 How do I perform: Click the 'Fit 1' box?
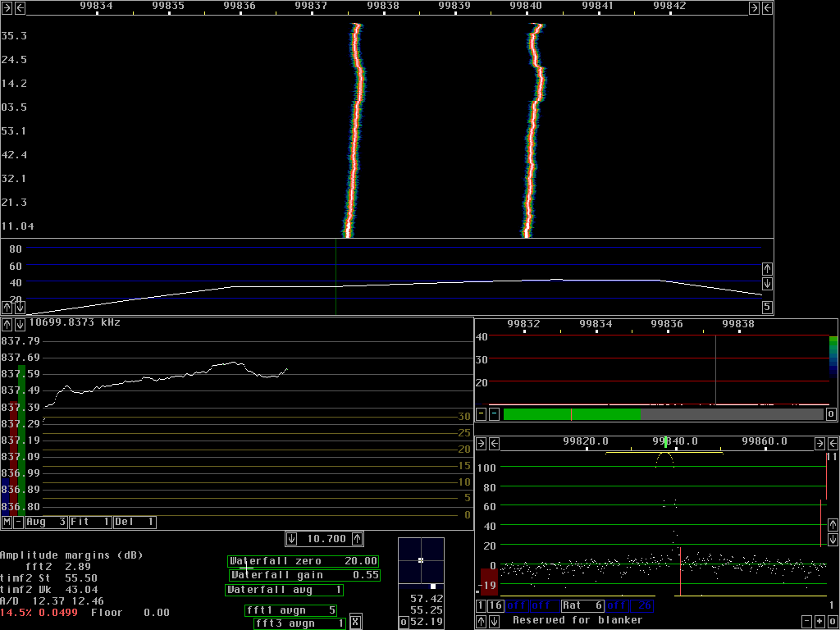90,523
